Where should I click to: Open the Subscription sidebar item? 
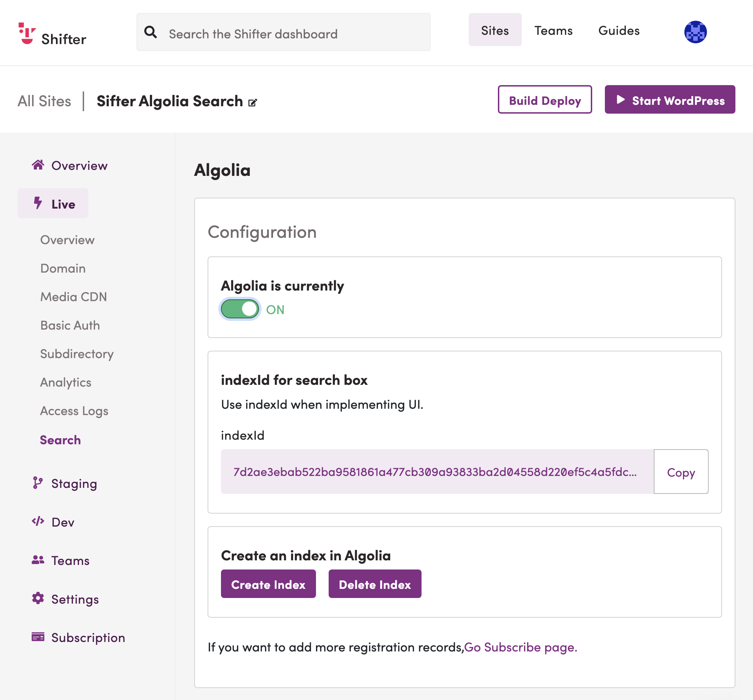[78, 638]
